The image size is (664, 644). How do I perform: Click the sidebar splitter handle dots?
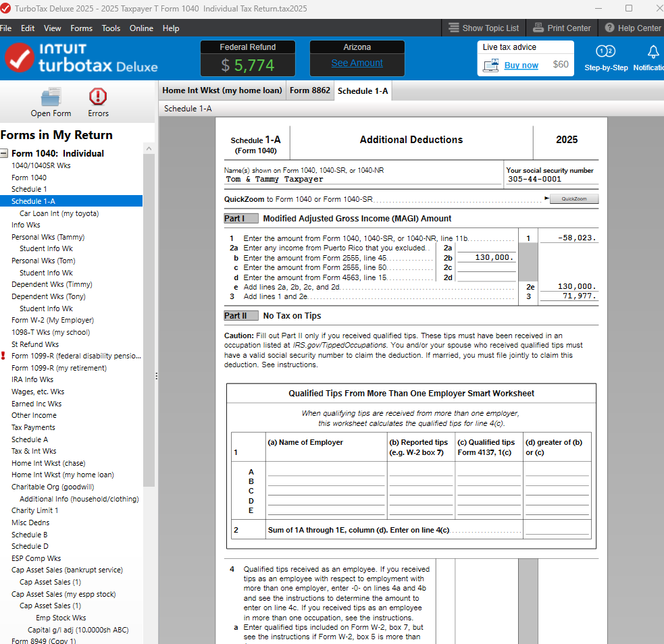(157, 376)
